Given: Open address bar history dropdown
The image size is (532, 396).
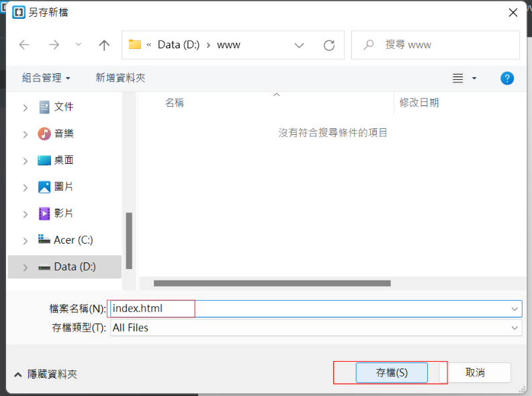Looking at the screenshot, I should [299, 45].
